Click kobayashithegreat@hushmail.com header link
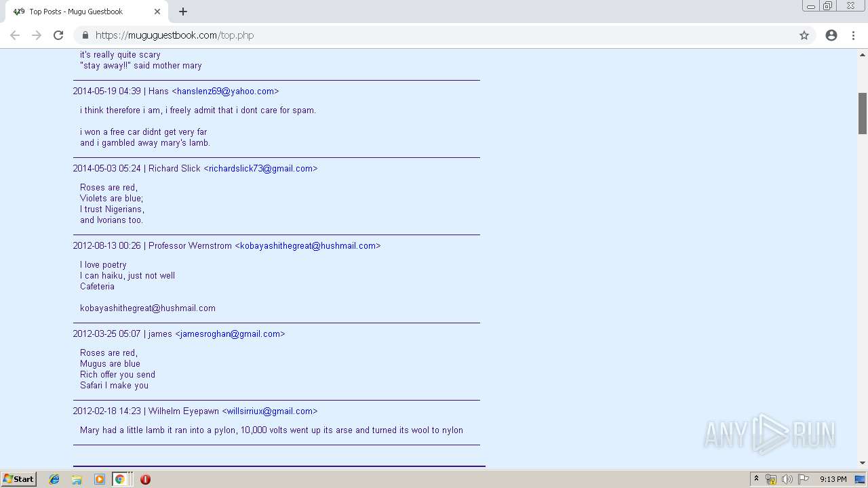Image resolution: width=868 pixels, height=488 pixels. coord(308,246)
